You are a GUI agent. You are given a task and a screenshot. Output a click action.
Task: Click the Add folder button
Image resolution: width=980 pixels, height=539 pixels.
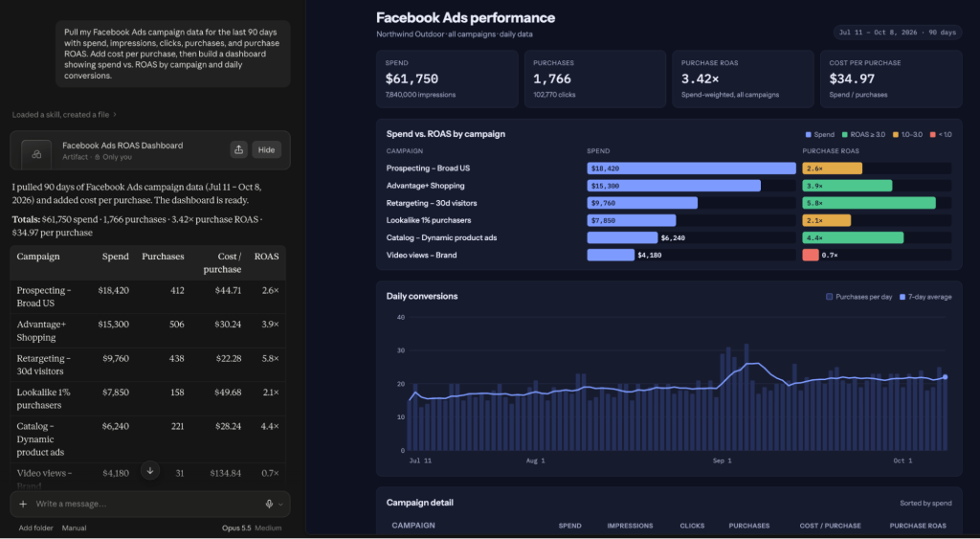pos(35,528)
